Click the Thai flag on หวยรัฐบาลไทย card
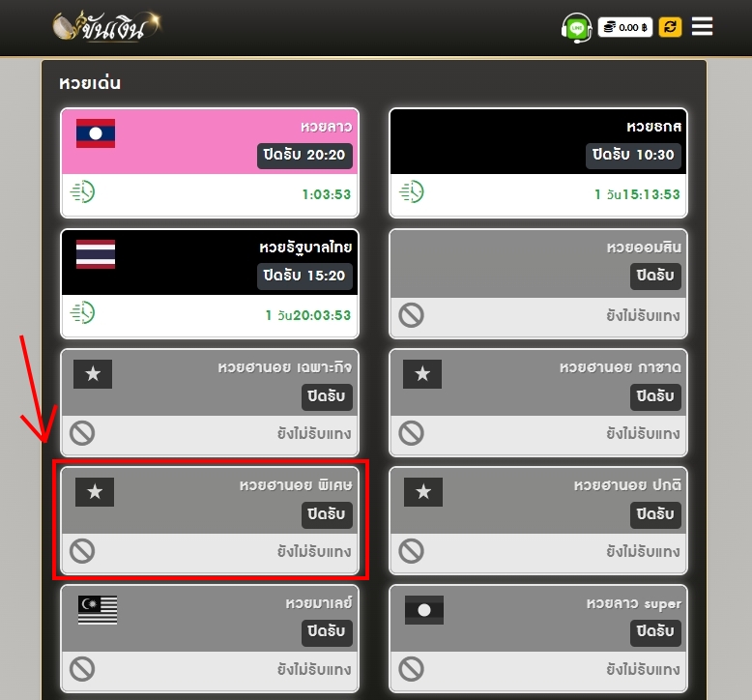This screenshot has height=700, width=752. pyautogui.click(x=96, y=254)
